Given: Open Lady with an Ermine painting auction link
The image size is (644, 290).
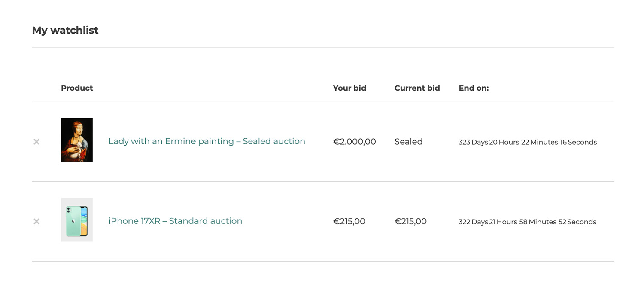Looking at the screenshot, I should (207, 141).
